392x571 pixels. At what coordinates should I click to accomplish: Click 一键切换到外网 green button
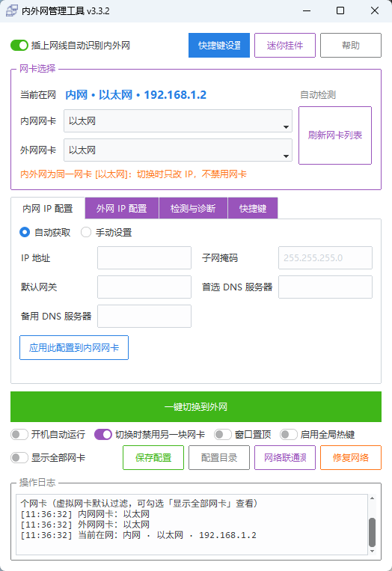click(196, 407)
